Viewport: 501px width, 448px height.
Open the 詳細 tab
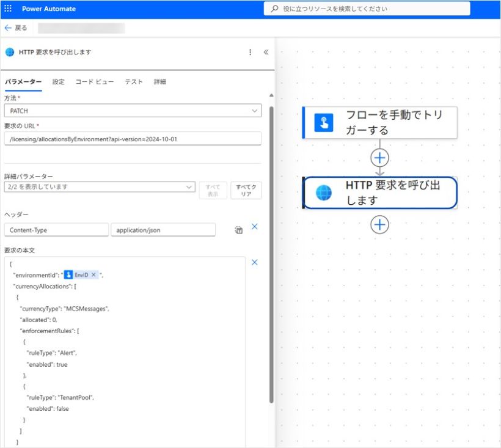159,82
